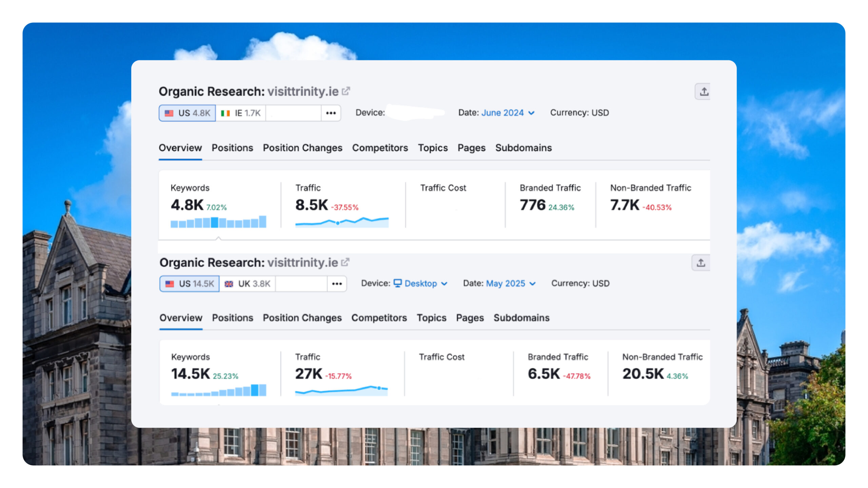Click the Desktop monitor device icon

(398, 283)
